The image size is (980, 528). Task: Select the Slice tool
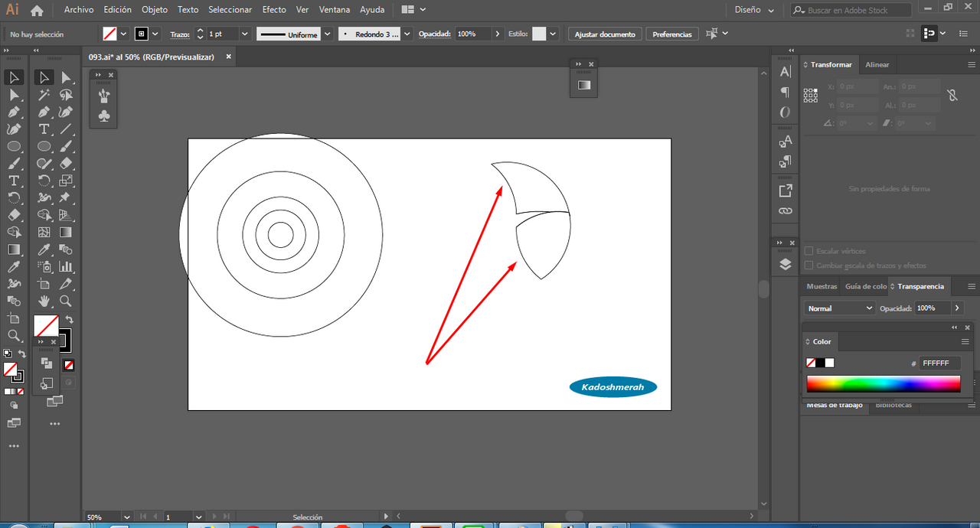click(66, 284)
